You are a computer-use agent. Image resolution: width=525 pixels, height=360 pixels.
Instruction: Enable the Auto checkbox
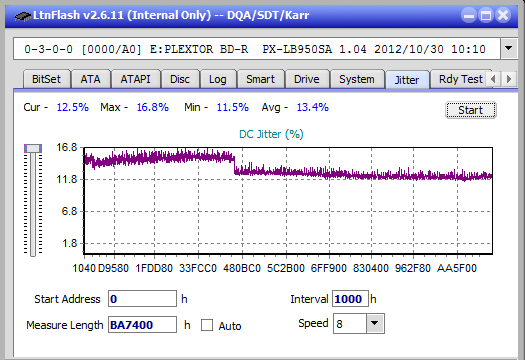click(x=207, y=325)
